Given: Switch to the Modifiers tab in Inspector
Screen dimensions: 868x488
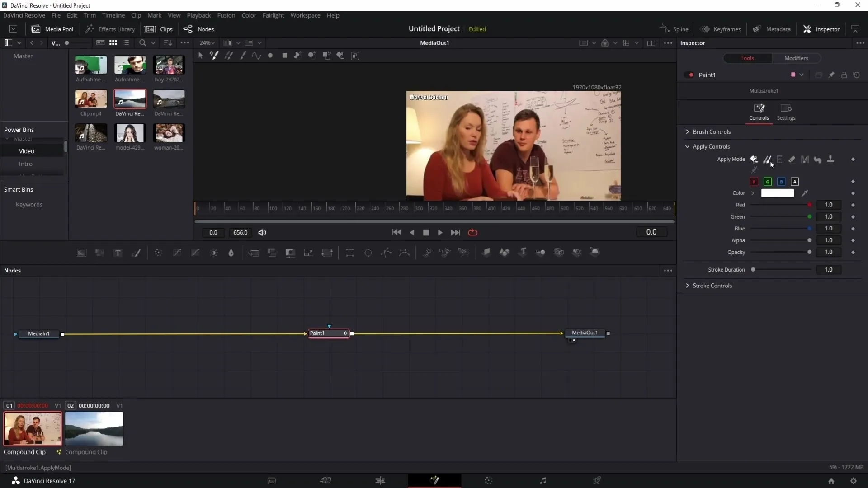Looking at the screenshot, I should tap(797, 58).
